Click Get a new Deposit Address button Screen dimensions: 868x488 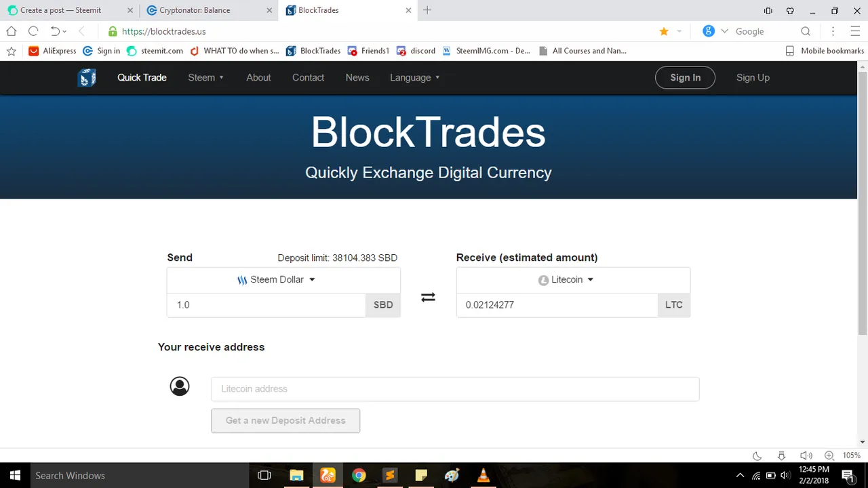pos(285,420)
